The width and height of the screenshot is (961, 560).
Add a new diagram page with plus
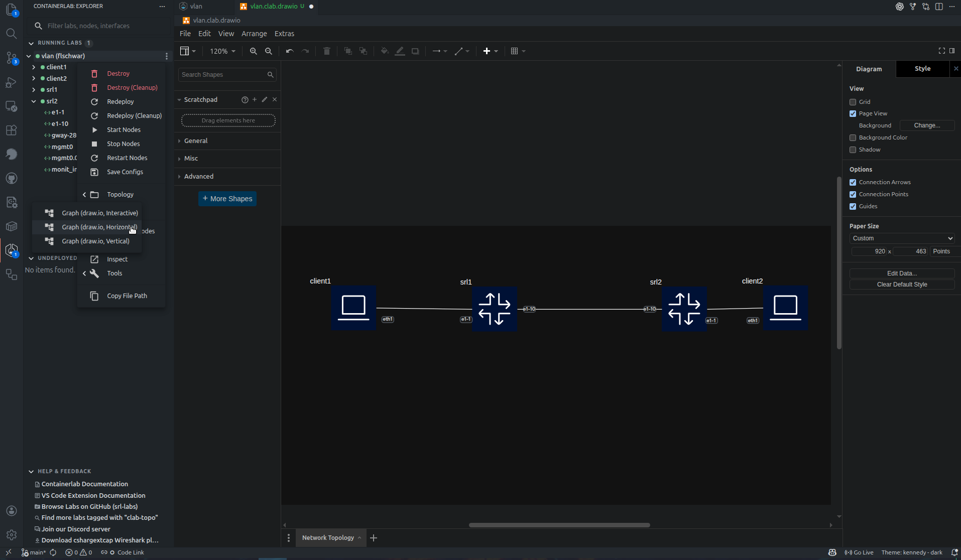click(x=374, y=538)
